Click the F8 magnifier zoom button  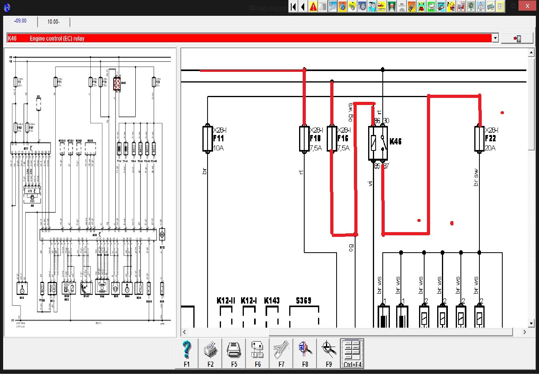tap(305, 353)
